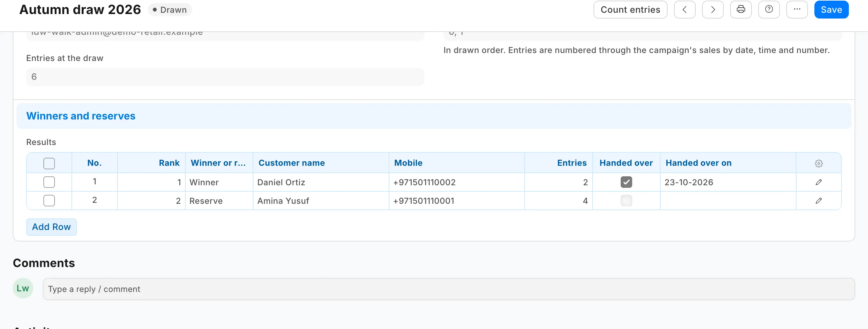Open the help question-mark icon
This screenshot has height=329, width=868.
[769, 10]
